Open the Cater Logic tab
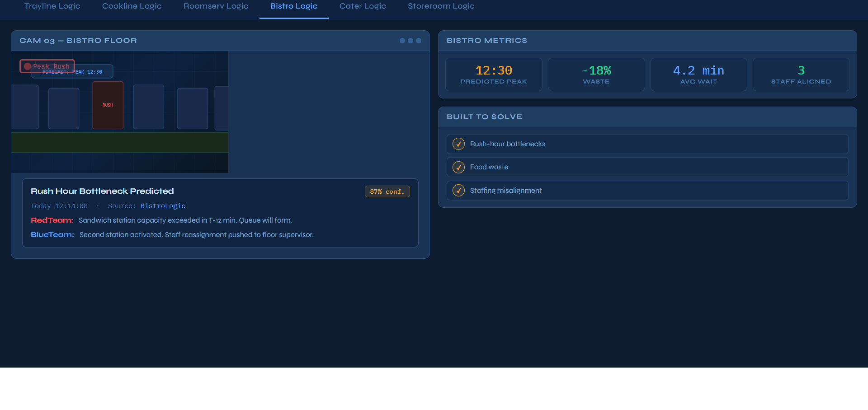The image size is (868, 410). [x=363, y=6]
